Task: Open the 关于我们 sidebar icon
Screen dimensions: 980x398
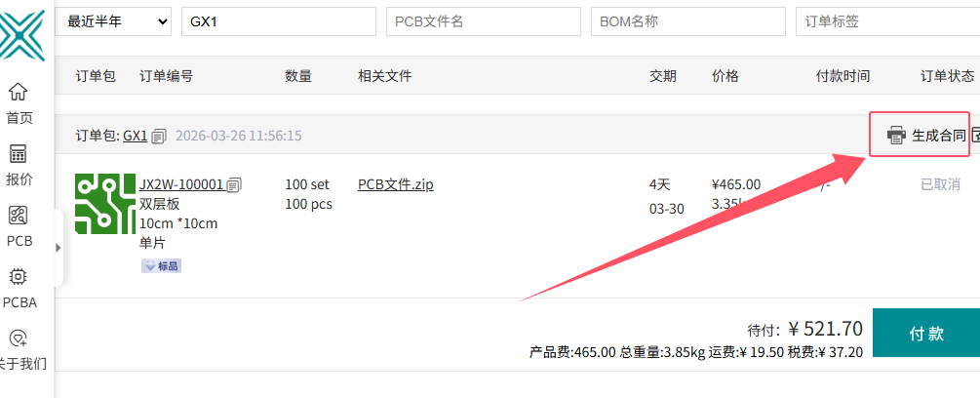Action: point(19,338)
